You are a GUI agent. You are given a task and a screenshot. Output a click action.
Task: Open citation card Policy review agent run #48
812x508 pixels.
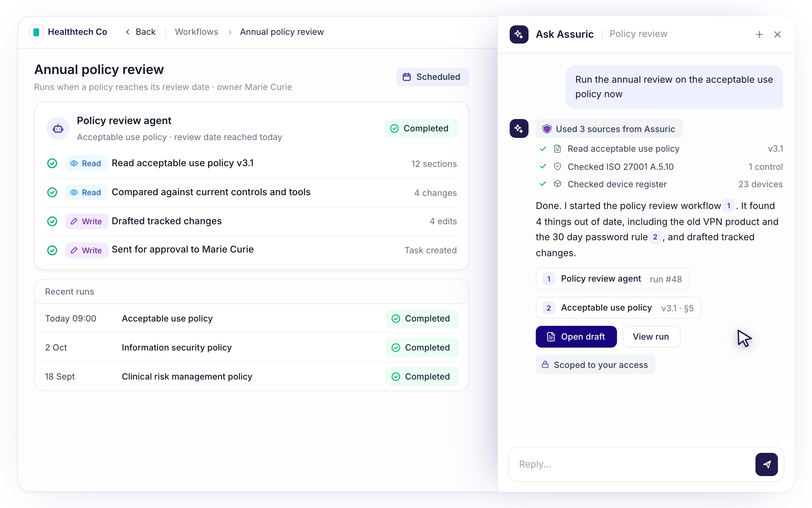pos(612,279)
